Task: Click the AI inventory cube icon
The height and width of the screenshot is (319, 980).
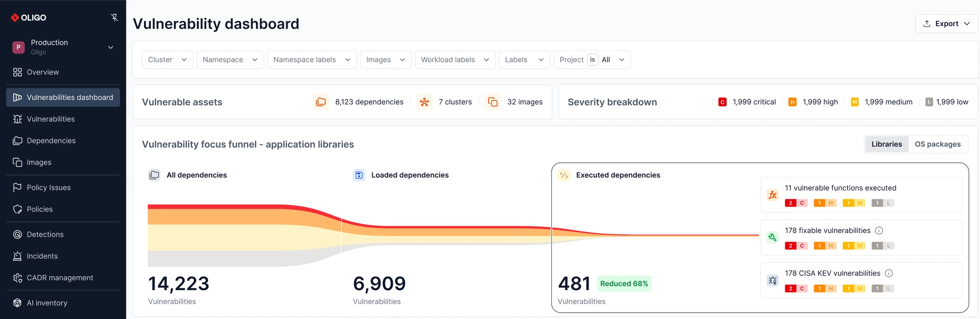Action: [18, 303]
